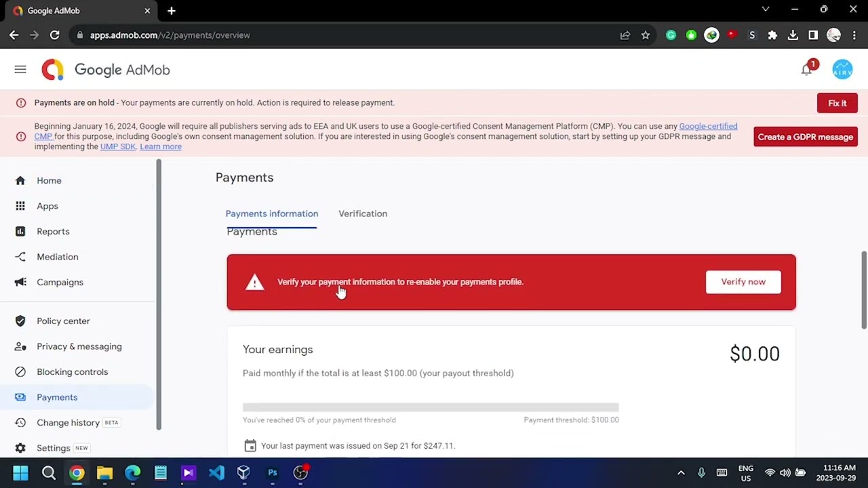Click the page vertical scrollbar
Image resolution: width=868 pixels, height=488 pixels.
tap(864, 289)
